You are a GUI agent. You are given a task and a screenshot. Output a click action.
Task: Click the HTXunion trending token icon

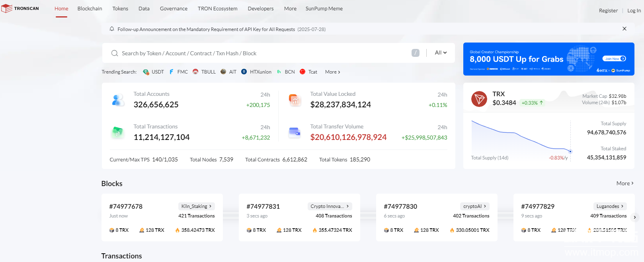[x=244, y=72]
